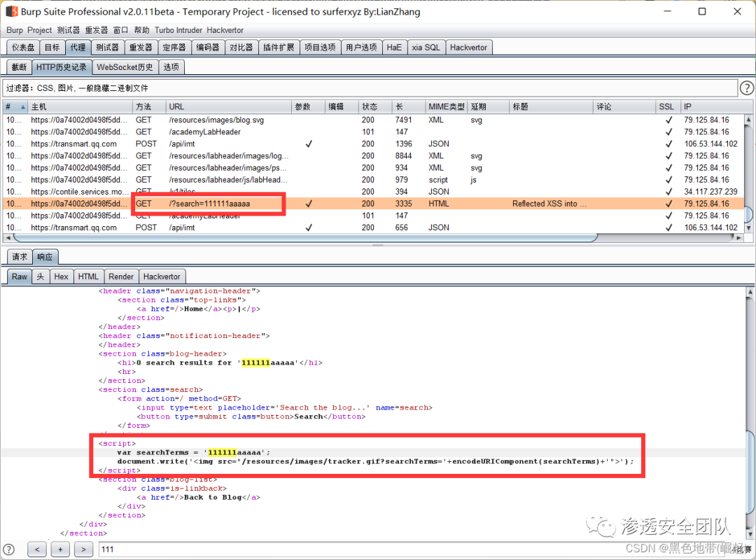Open the Turbo Intruder menu
This screenshot has width=756, height=560.
tap(178, 30)
